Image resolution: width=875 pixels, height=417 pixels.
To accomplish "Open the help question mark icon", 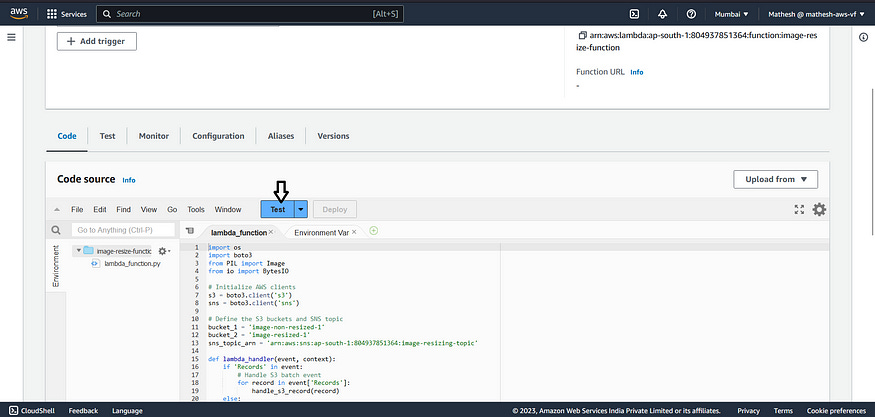I will (x=691, y=14).
